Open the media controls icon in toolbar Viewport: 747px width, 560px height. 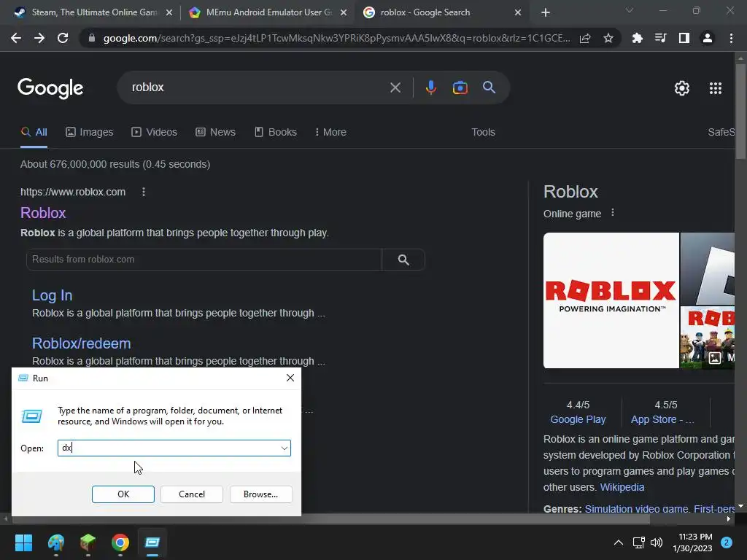(660, 38)
